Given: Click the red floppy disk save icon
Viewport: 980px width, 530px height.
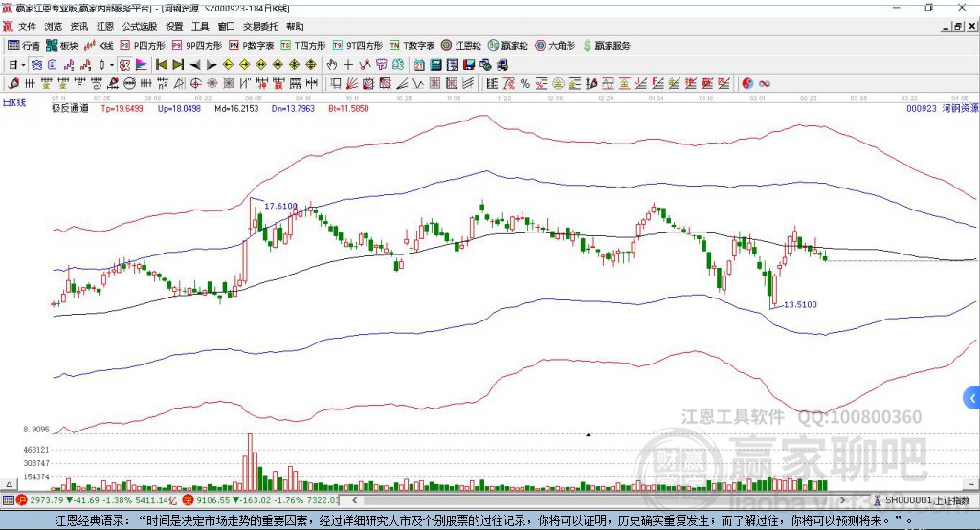Looking at the screenshot, I should [x=469, y=65].
